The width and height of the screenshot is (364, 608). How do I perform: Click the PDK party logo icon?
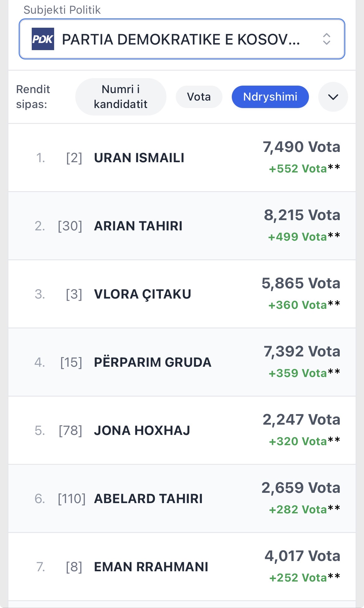[43, 39]
